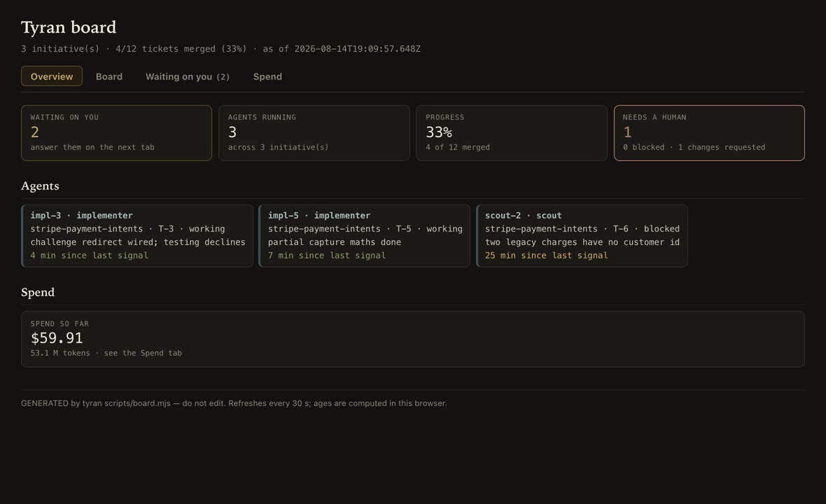
Task: Open the impl-3 implementer agent card
Action: (x=137, y=236)
